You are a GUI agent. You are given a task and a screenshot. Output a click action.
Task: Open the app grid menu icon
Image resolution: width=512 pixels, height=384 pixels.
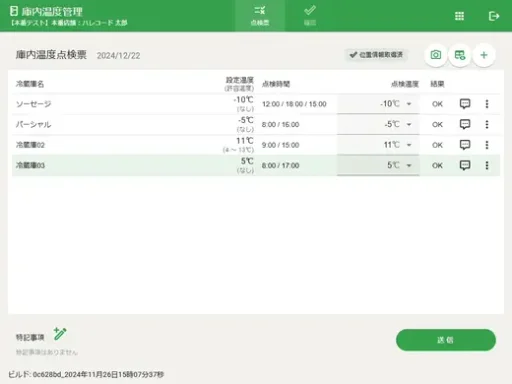click(459, 16)
